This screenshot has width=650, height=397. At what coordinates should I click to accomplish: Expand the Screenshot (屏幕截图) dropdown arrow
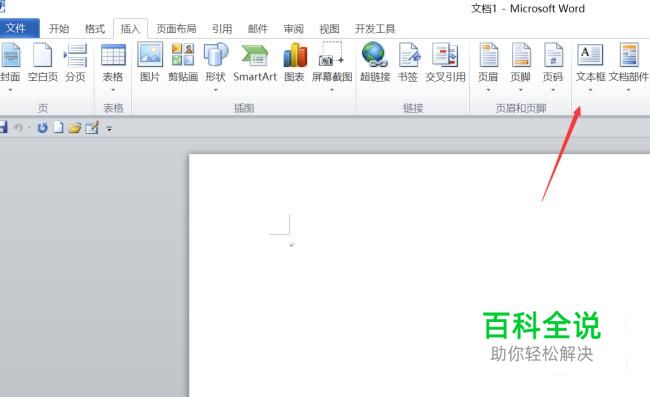click(332, 90)
